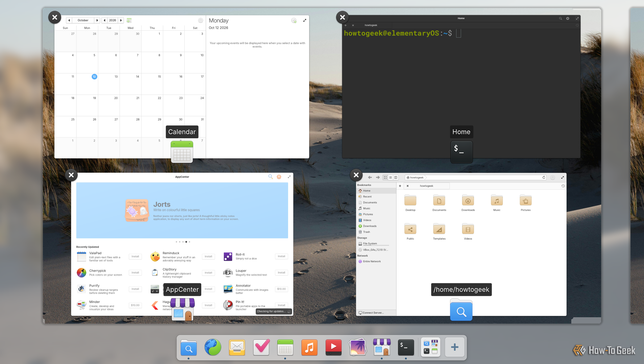The width and height of the screenshot is (644, 364).
Task: Open the Templates folder in Files
Action: (x=439, y=232)
